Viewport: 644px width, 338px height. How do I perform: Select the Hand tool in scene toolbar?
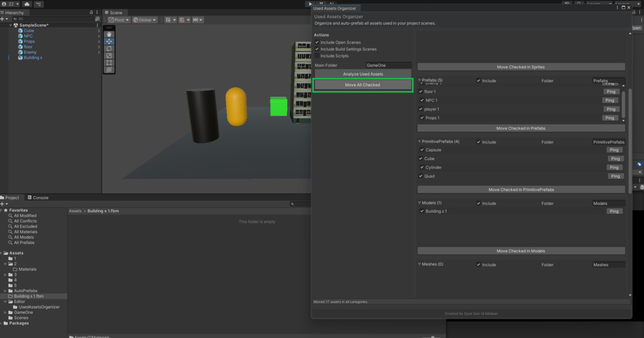(x=109, y=34)
